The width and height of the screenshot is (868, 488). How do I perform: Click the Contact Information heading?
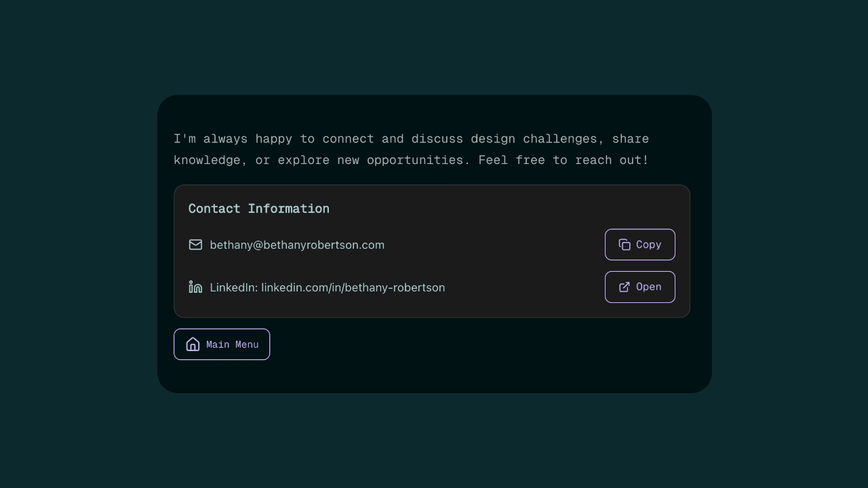(x=259, y=209)
